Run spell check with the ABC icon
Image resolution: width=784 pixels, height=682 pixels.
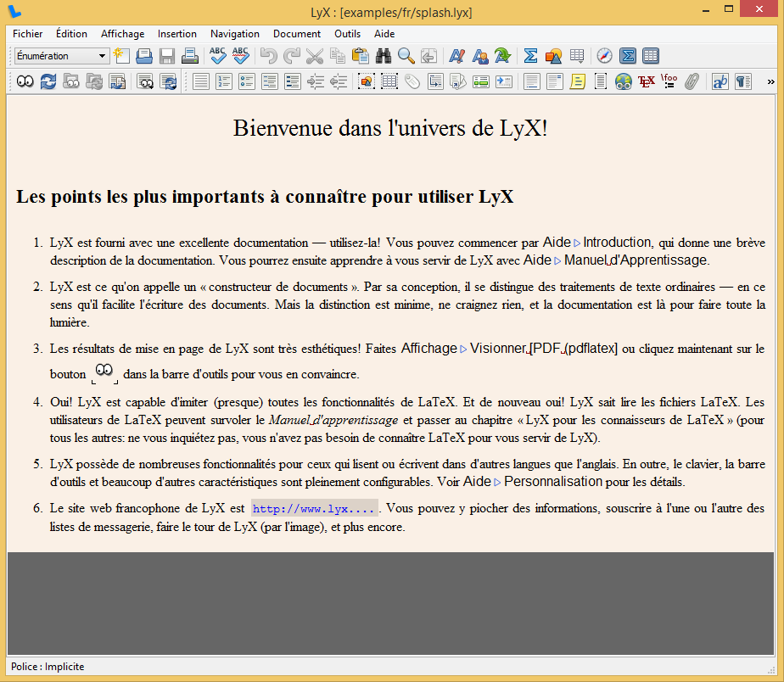[217, 56]
